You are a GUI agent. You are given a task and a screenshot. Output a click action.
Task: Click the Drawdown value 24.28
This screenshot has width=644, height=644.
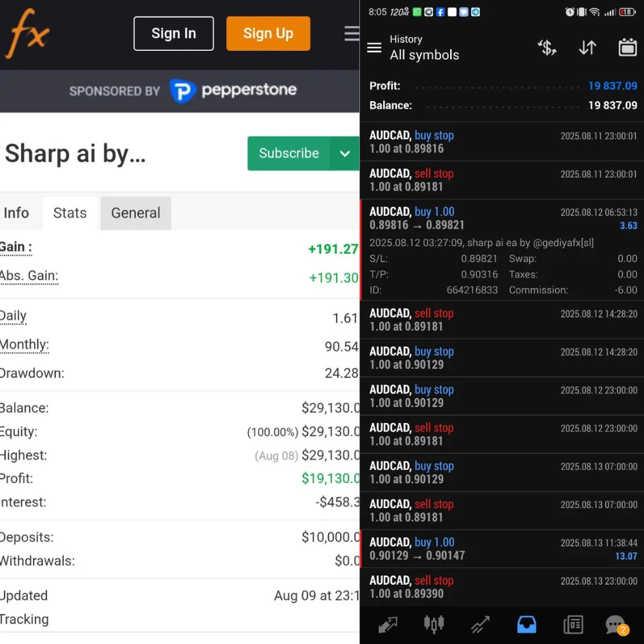[x=342, y=373]
